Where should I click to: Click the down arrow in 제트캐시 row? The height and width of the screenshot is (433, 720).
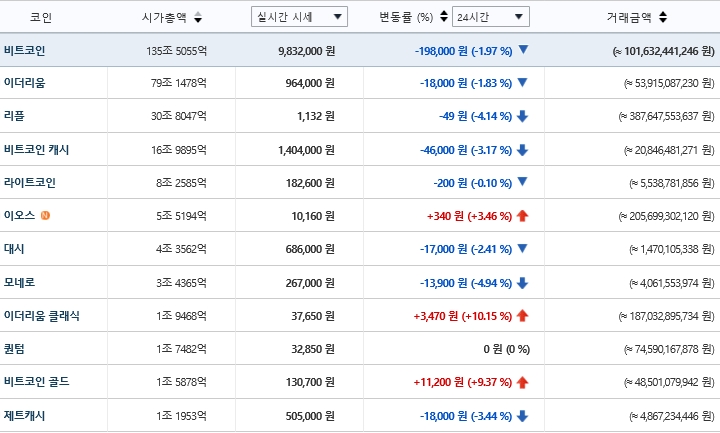(x=522, y=416)
